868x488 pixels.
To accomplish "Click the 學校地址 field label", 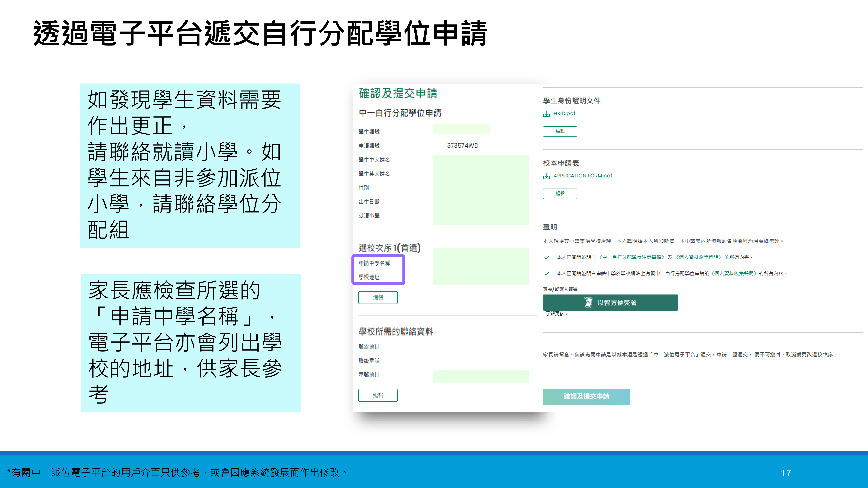I will pos(369,277).
